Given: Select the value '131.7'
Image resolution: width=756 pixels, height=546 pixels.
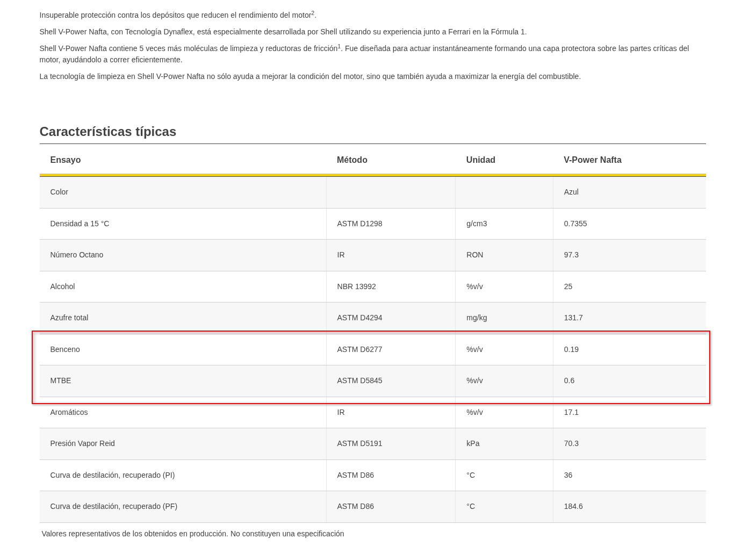Looking at the screenshot, I should click(x=573, y=318).
